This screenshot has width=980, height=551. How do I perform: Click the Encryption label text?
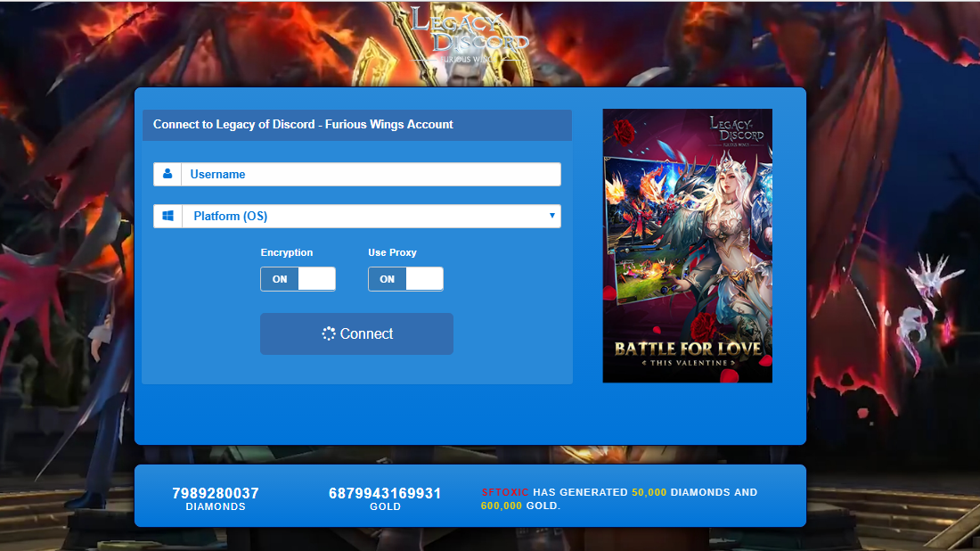point(286,252)
